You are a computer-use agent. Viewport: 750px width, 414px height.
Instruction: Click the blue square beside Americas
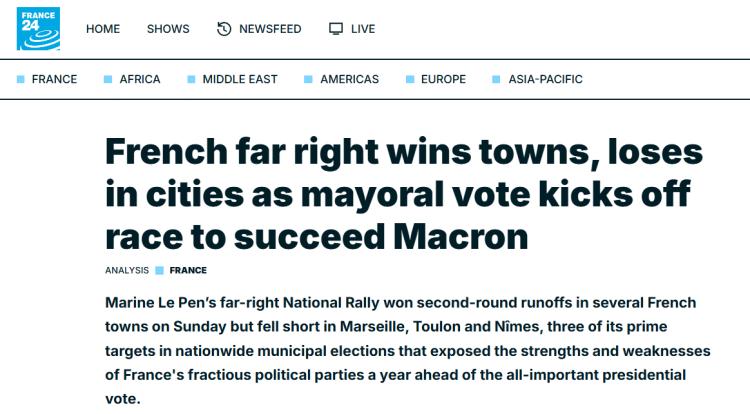pyautogui.click(x=309, y=80)
